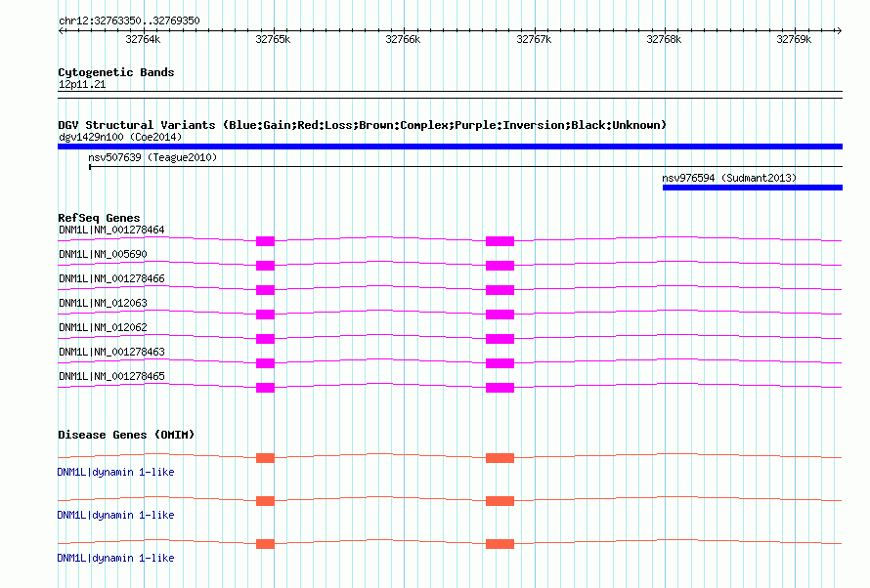Open the middle DNM1L|dynamin 1-like OMIM link

(115, 516)
